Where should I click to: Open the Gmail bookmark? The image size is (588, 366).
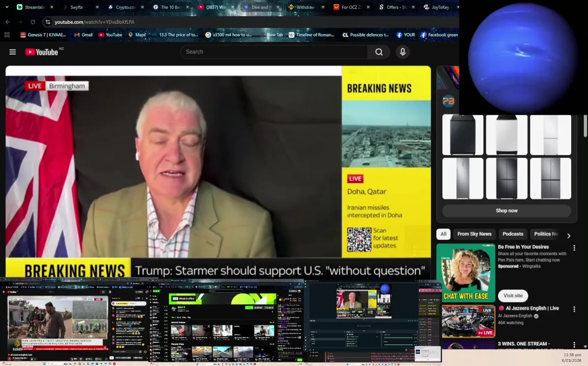tap(83, 35)
